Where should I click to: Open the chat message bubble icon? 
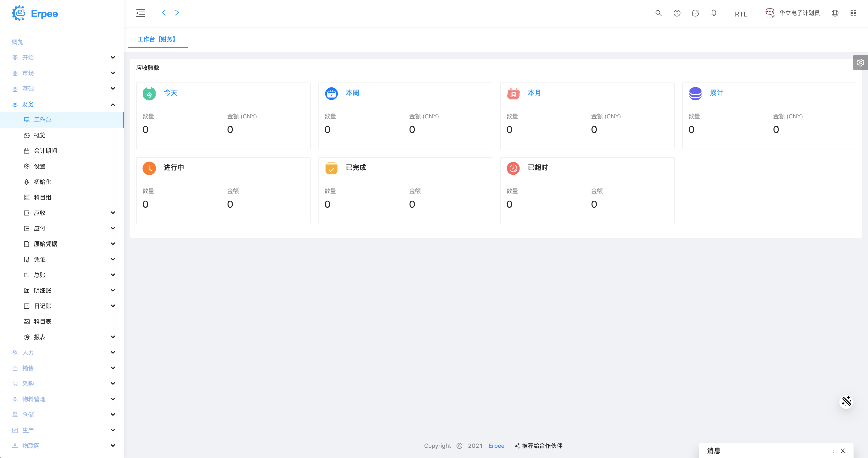click(x=695, y=13)
